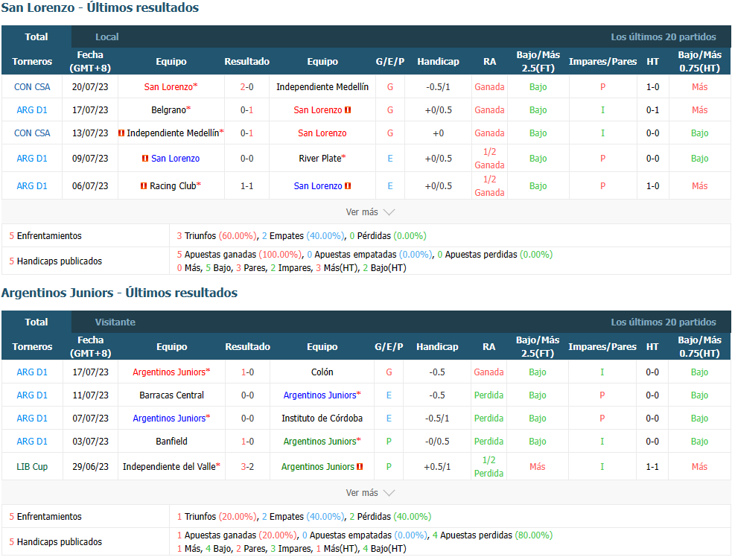735x560 pixels.
Task: Click Banfield team name
Action: click(171, 441)
